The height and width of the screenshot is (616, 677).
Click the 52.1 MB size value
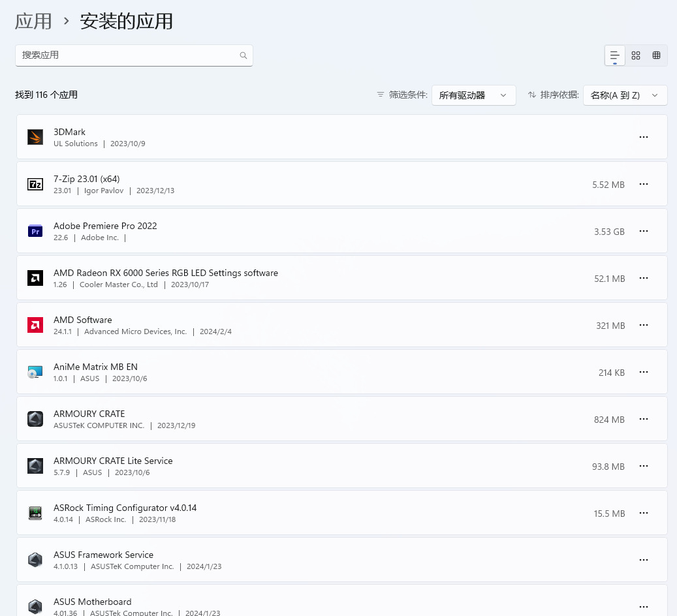tap(610, 279)
